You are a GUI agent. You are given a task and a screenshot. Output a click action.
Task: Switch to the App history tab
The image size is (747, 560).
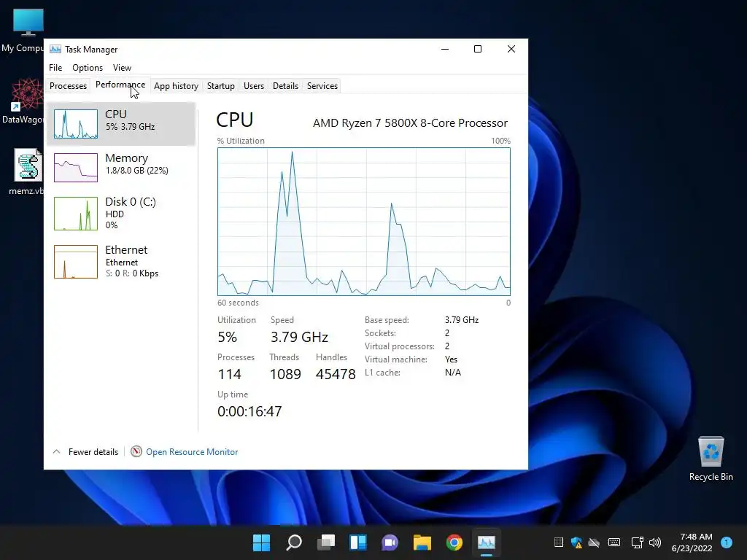(176, 86)
